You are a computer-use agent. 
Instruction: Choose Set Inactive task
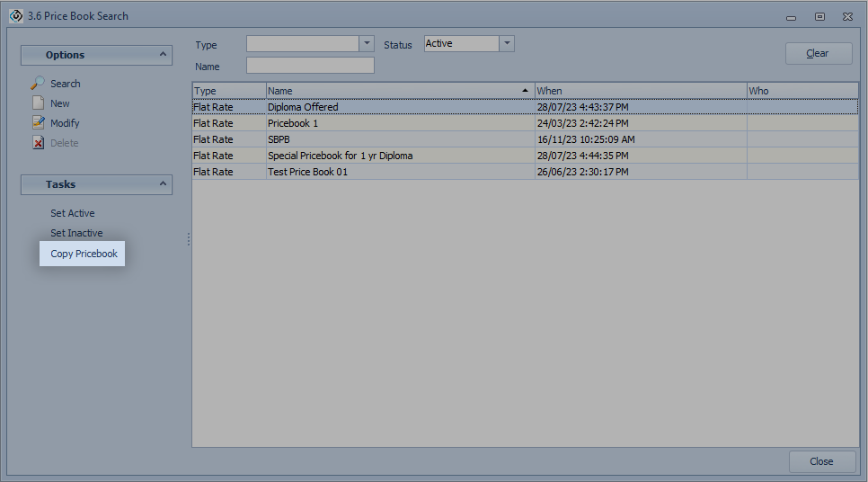pyautogui.click(x=76, y=233)
